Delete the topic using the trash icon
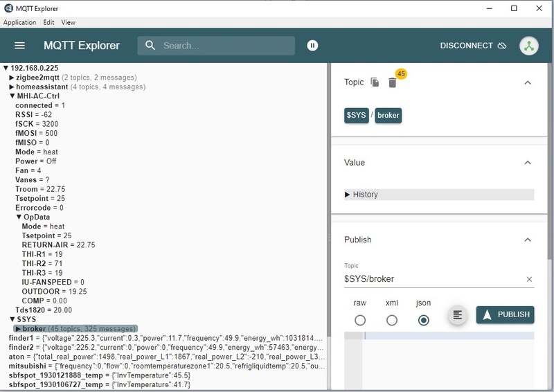 pos(392,82)
